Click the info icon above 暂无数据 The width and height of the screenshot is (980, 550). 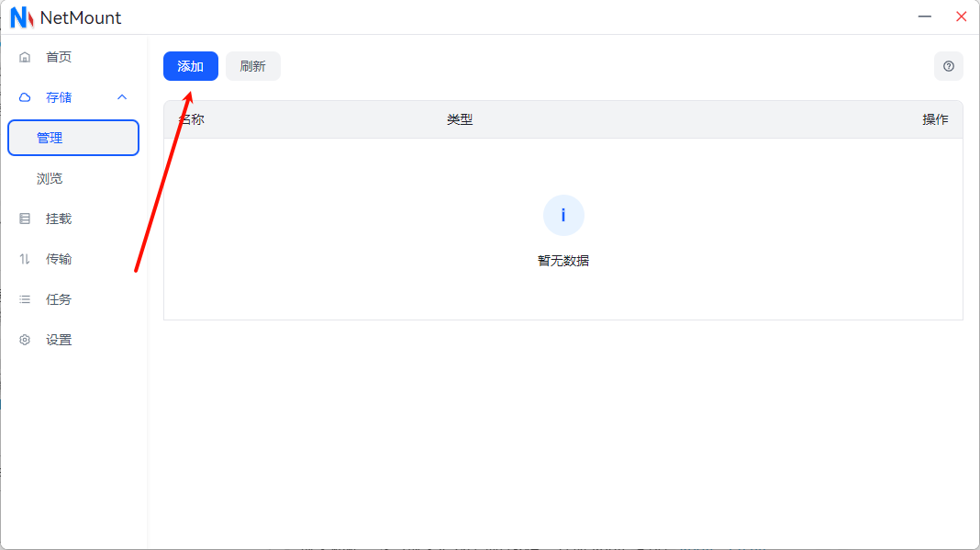point(563,215)
